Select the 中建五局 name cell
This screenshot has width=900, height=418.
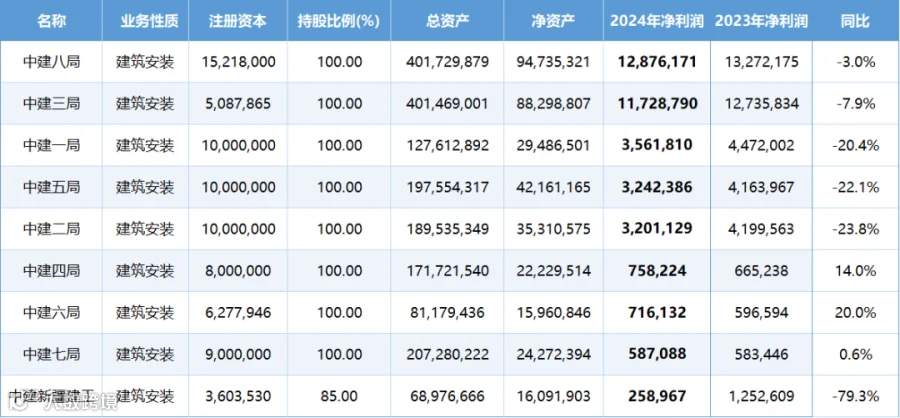[x=51, y=187]
